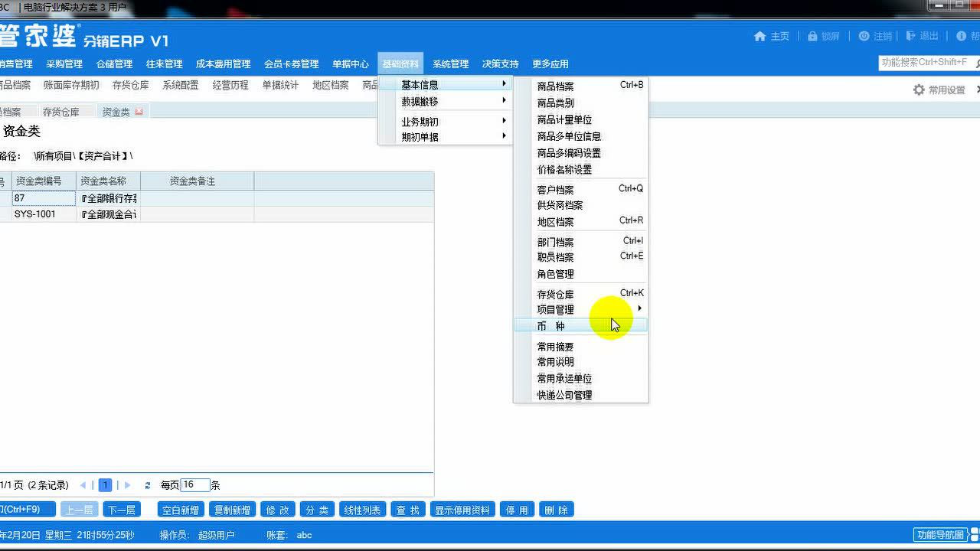
Task: Select page 1 in pagination
Action: (105, 485)
